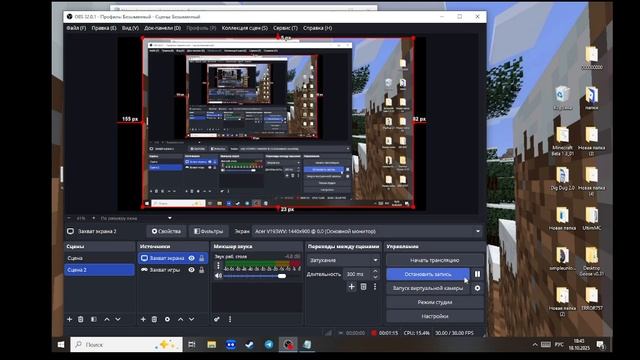Image resolution: width=640 pixels, height=360 pixels.
Task: Click the transition duration 300 ms field
Action: [x=357, y=274]
